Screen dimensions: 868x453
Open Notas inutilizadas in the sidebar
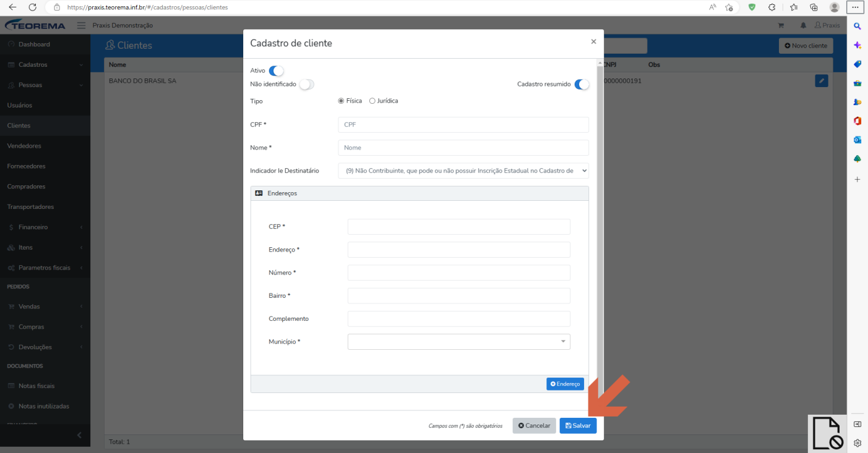click(45, 407)
